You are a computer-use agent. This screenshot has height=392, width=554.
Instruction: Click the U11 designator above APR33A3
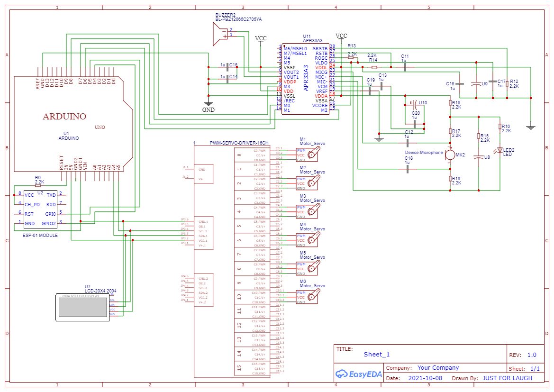point(307,36)
